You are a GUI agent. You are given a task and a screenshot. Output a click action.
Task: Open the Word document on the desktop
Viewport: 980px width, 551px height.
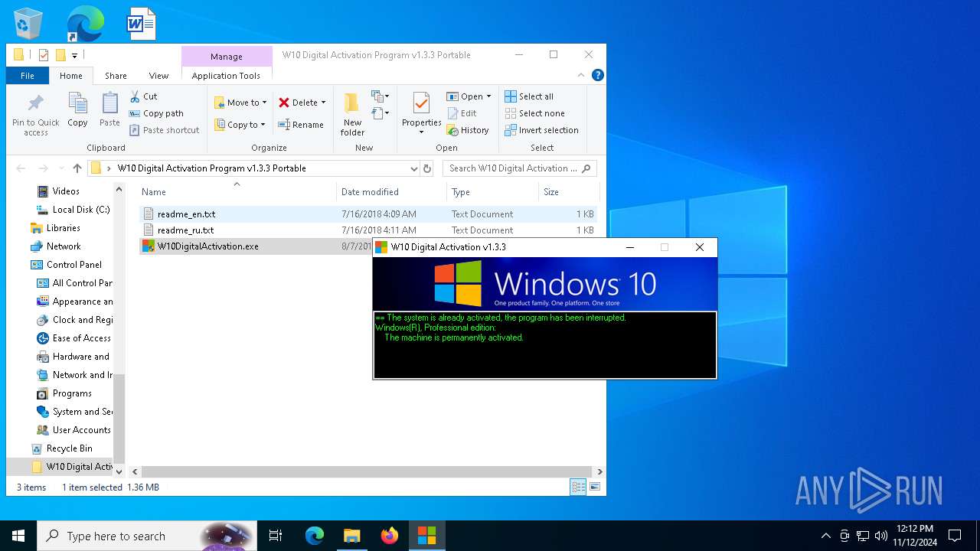coord(142,23)
